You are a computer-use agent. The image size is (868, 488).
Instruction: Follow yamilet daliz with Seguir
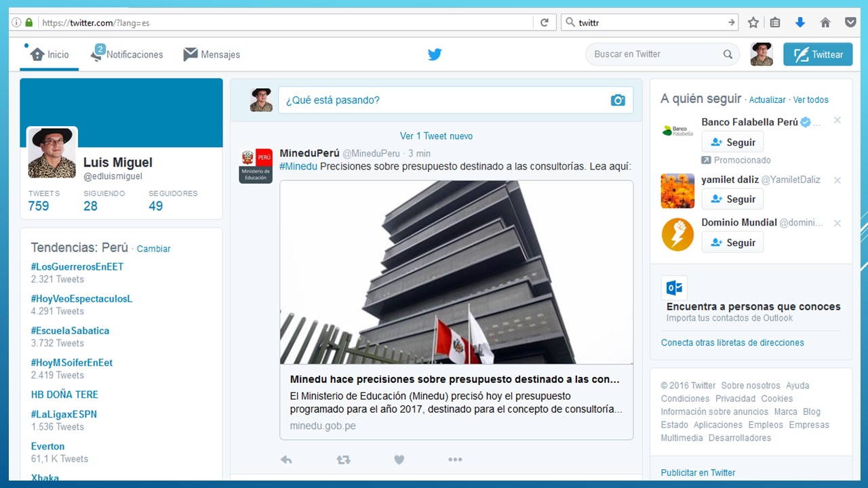(732, 199)
